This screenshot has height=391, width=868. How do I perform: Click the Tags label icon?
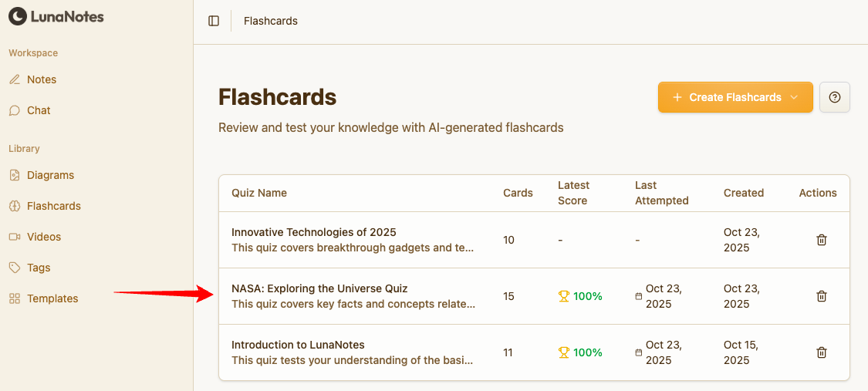15,268
